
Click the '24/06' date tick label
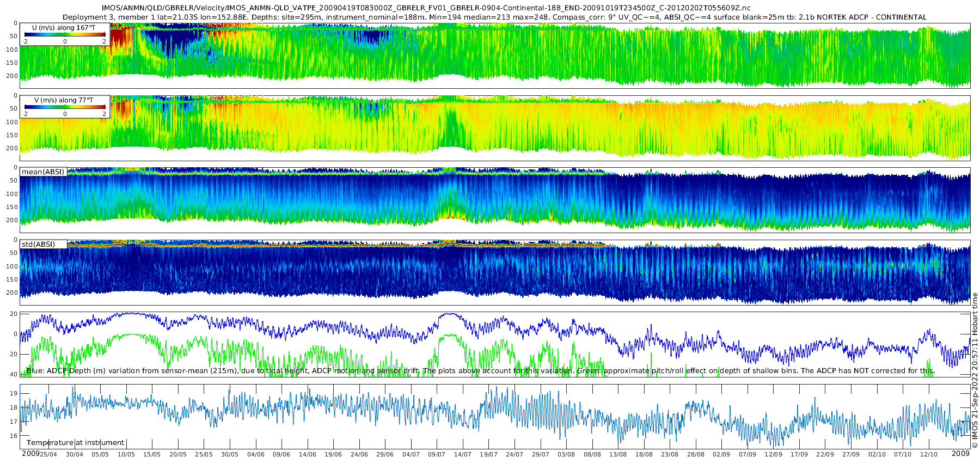tap(359, 454)
